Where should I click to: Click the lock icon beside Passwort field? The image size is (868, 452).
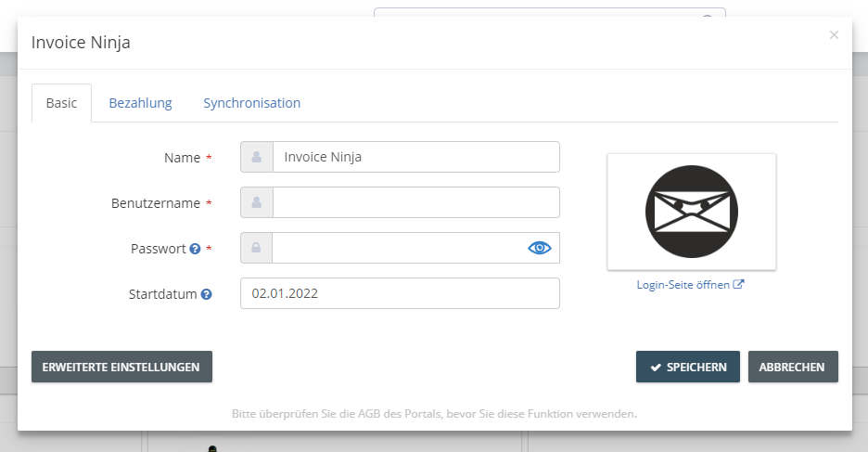(x=256, y=248)
